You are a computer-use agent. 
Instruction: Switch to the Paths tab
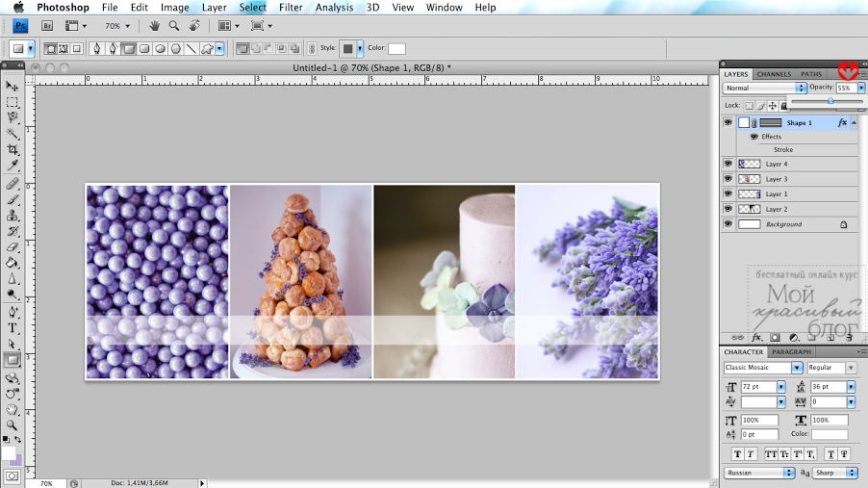pyautogui.click(x=811, y=74)
